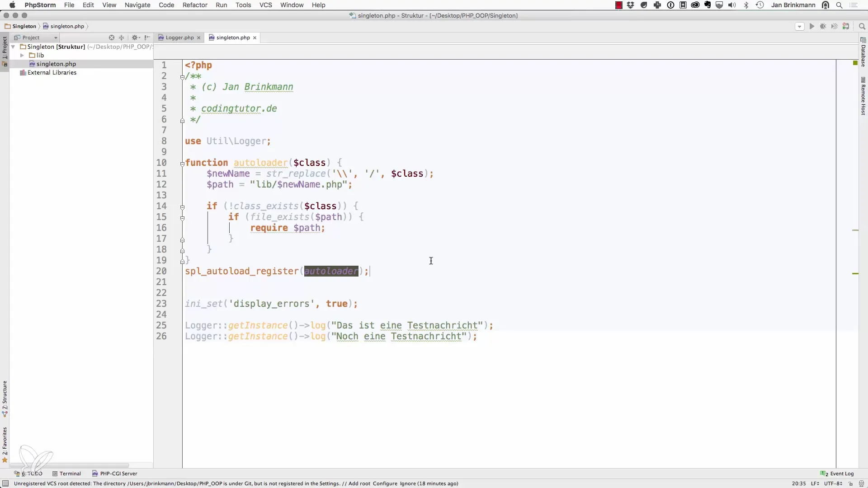The image size is (868, 488).
Task: Open the Refactor menu
Action: (195, 5)
